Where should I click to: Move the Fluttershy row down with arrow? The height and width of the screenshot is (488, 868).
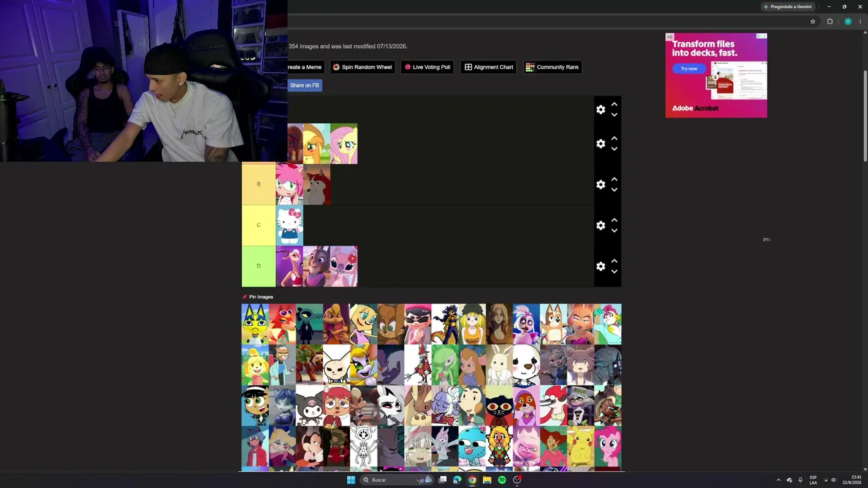point(614,149)
